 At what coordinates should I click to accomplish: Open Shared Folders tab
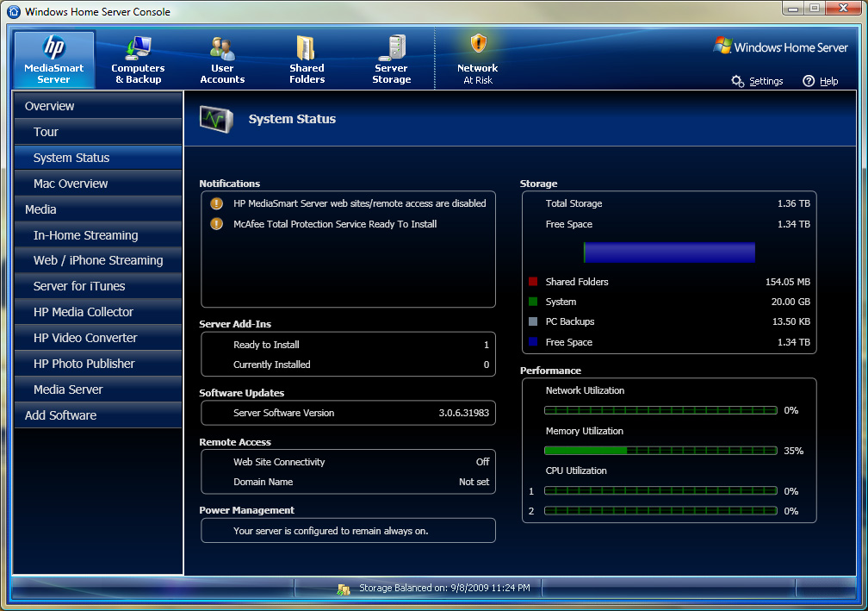307,59
